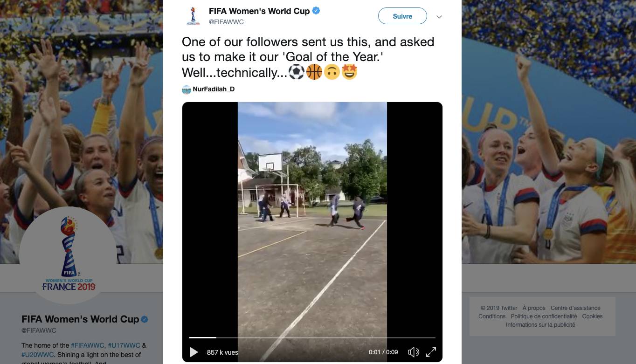Open the #U20WWC hashtag link
Screen dimensions: 636x364
pyautogui.click(x=38, y=355)
